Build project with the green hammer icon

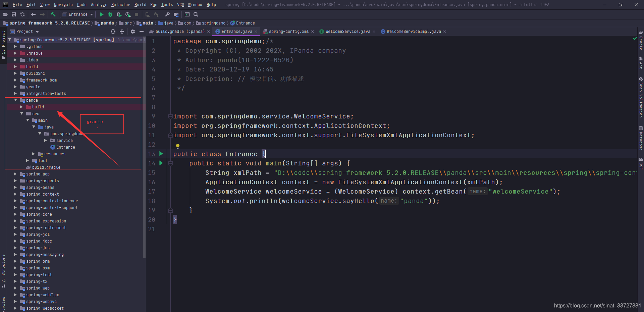[53, 14]
